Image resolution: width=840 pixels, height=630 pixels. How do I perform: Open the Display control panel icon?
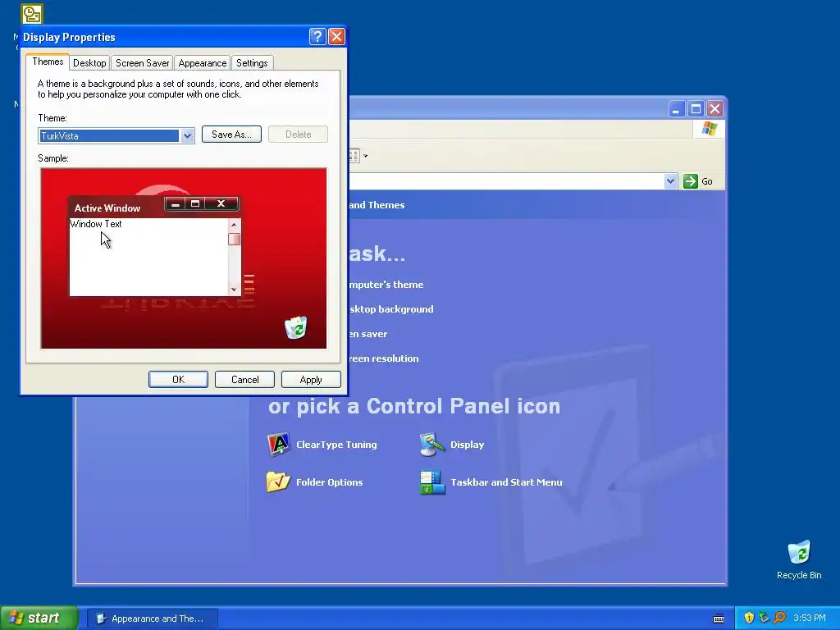click(x=432, y=445)
